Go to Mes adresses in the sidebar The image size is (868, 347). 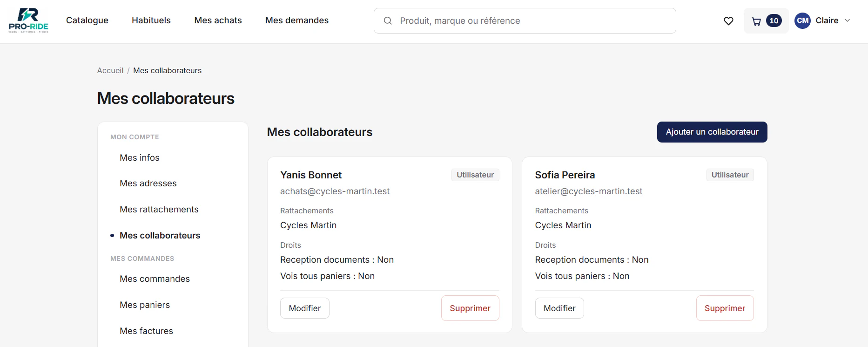point(148,184)
